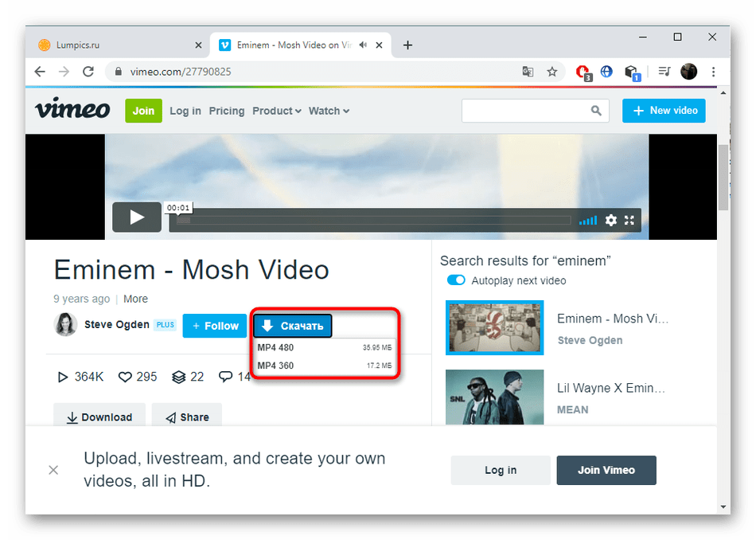Click the Vimeo logo
The width and height of the screenshot is (756, 540).
click(72, 108)
